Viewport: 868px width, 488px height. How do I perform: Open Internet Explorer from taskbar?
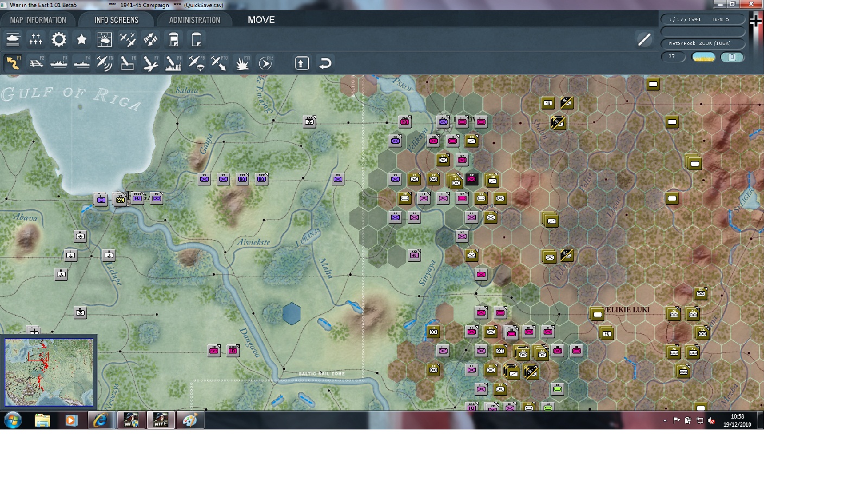[x=100, y=420]
